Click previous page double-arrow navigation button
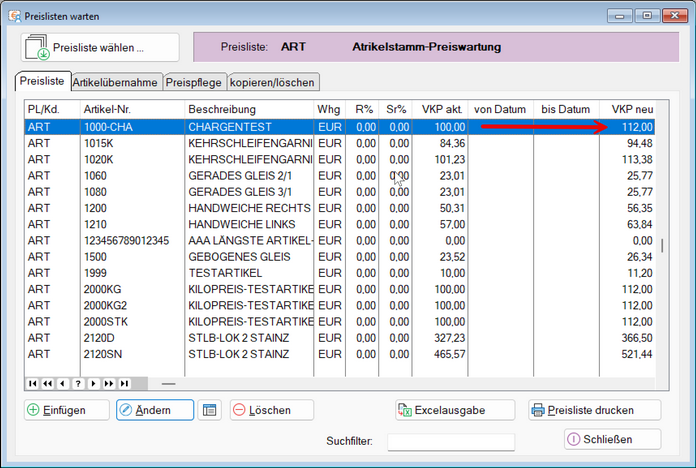 (48, 383)
